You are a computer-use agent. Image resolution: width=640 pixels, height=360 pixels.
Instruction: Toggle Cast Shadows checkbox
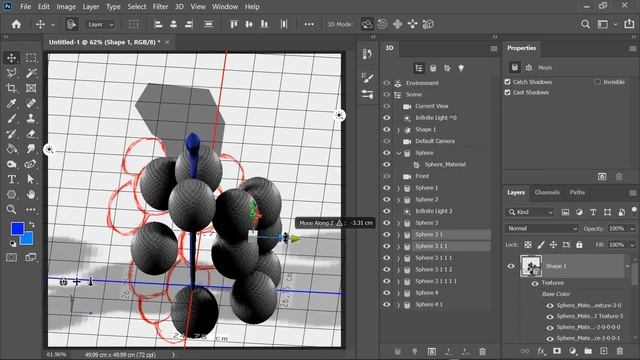(507, 93)
